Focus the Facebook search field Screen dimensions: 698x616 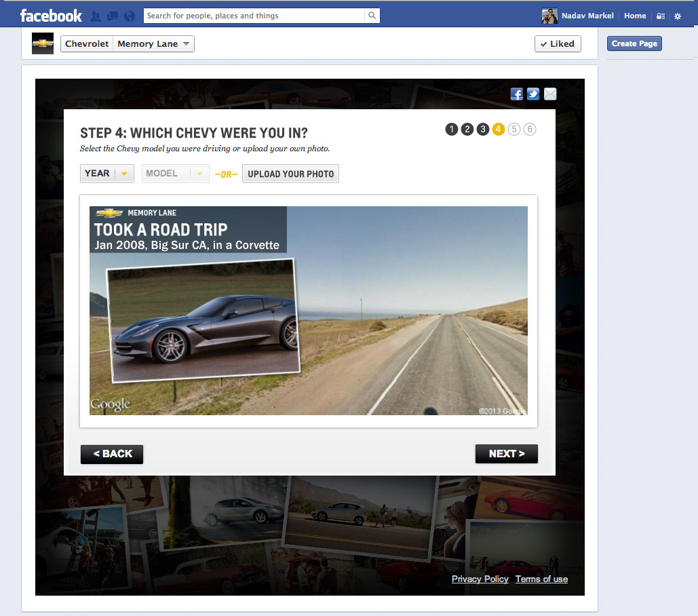tap(254, 16)
